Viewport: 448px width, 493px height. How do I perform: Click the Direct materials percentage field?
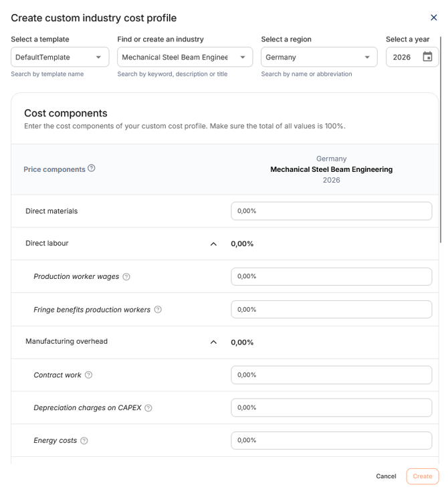[x=332, y=211]
